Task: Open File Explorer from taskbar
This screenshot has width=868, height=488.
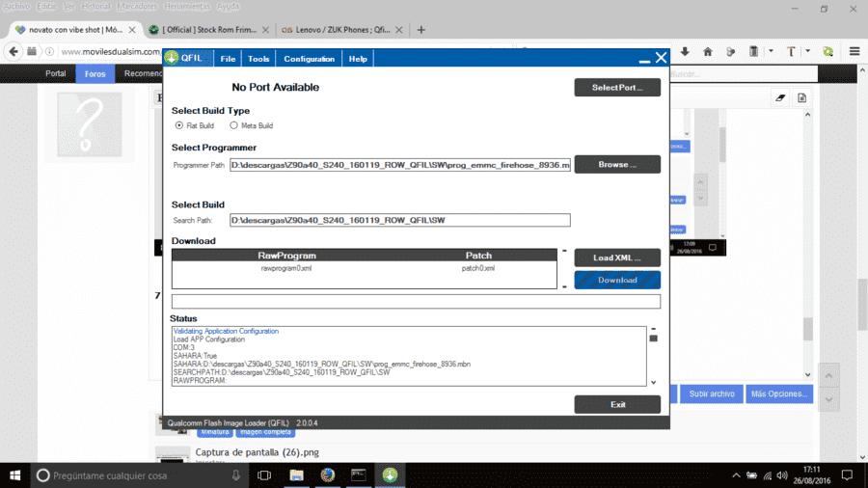Action: point(297,475)
